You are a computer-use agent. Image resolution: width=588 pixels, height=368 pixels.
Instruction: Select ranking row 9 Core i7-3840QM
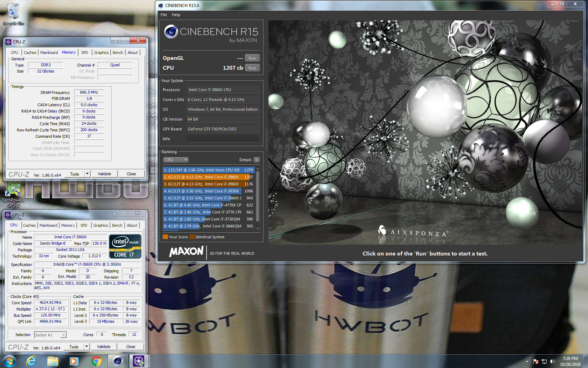point(209,226)
